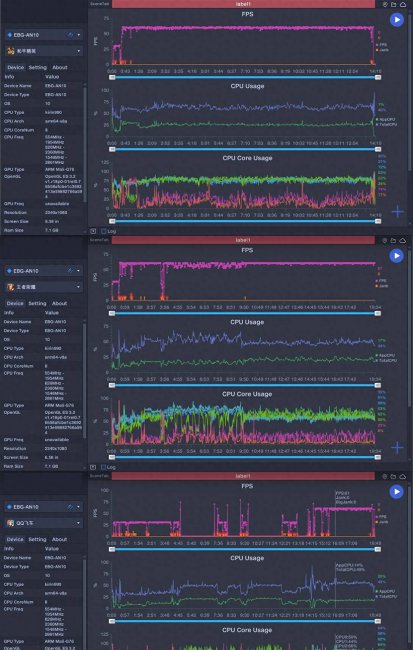Open the 王者荣耀 app selection dropdown

(44, 287)
